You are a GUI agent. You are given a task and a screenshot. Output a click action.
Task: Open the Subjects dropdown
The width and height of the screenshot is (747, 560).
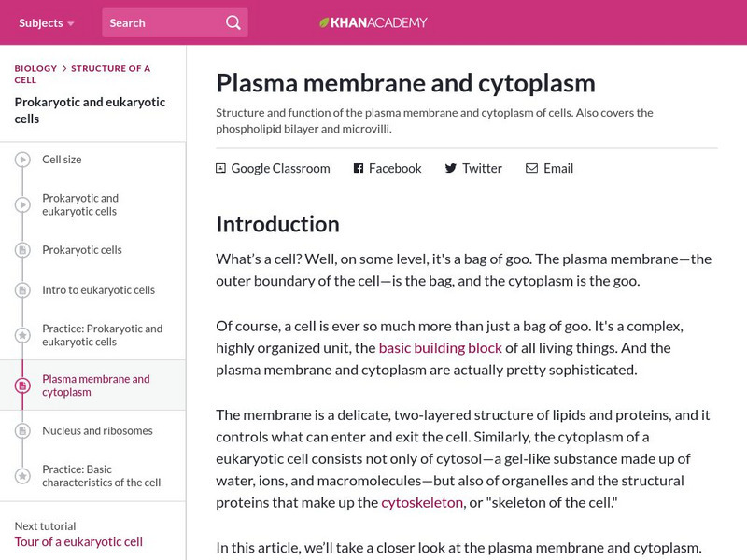[45, 22]
